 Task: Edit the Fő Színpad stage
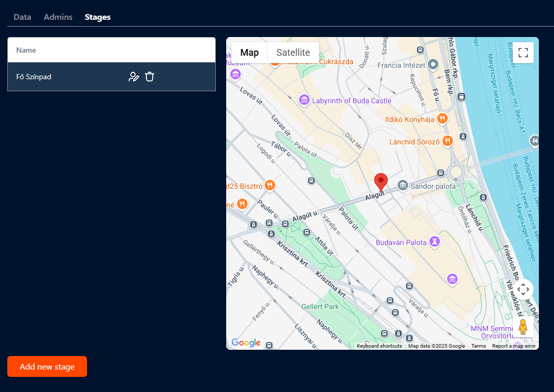[133, 77]
